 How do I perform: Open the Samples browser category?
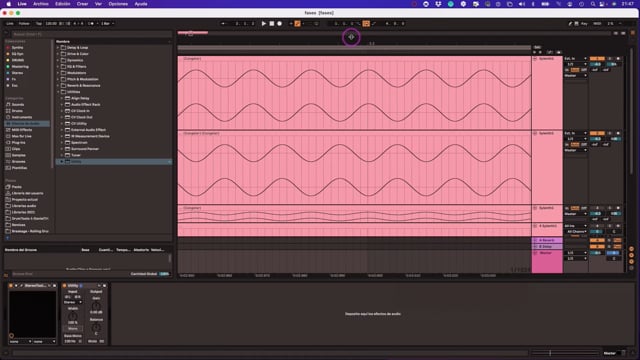pyautogui.click(x=18, y=155)
